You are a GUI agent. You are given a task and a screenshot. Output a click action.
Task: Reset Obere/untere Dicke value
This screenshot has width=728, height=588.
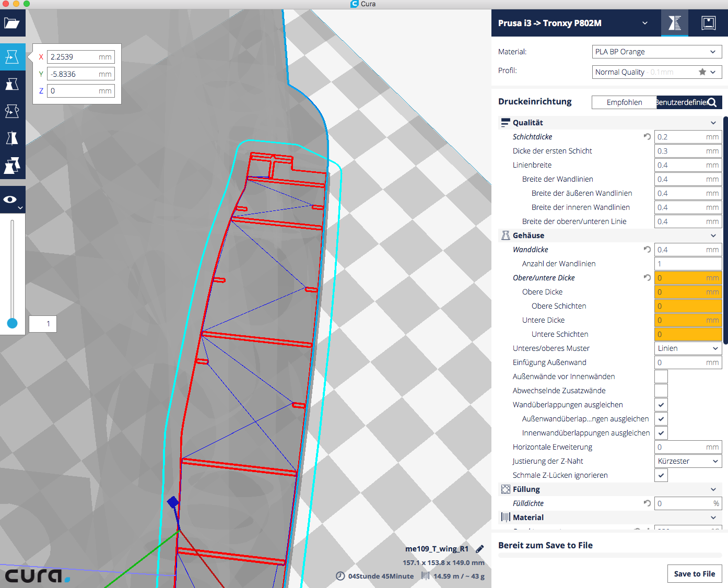[x=647, y=278]
